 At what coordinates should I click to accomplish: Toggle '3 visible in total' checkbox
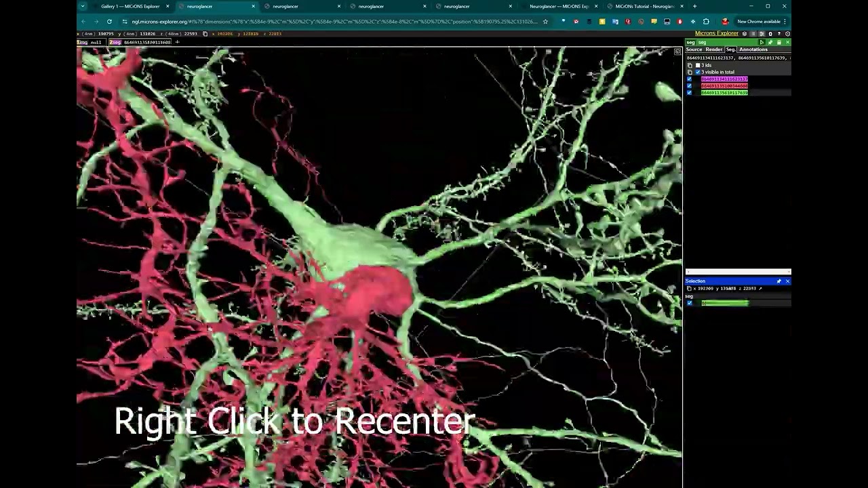(698, 72)
